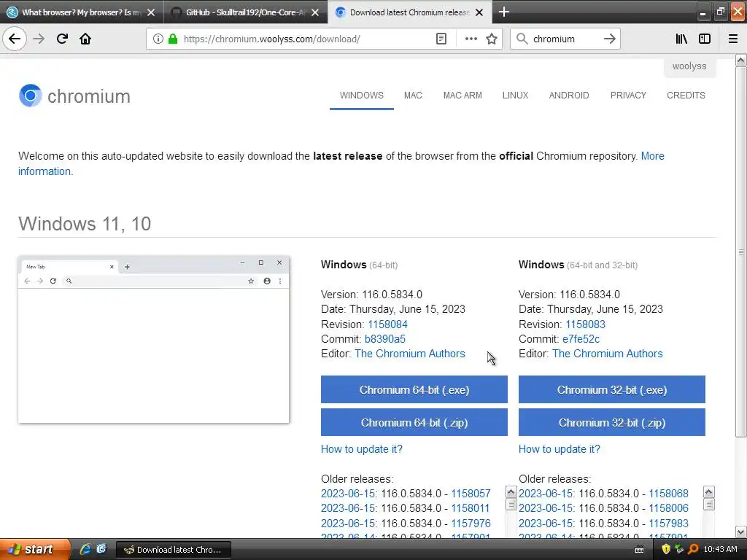Go back with the browser back arrow
The height and width of the screenshot is (560, 747).
point(15,39)
